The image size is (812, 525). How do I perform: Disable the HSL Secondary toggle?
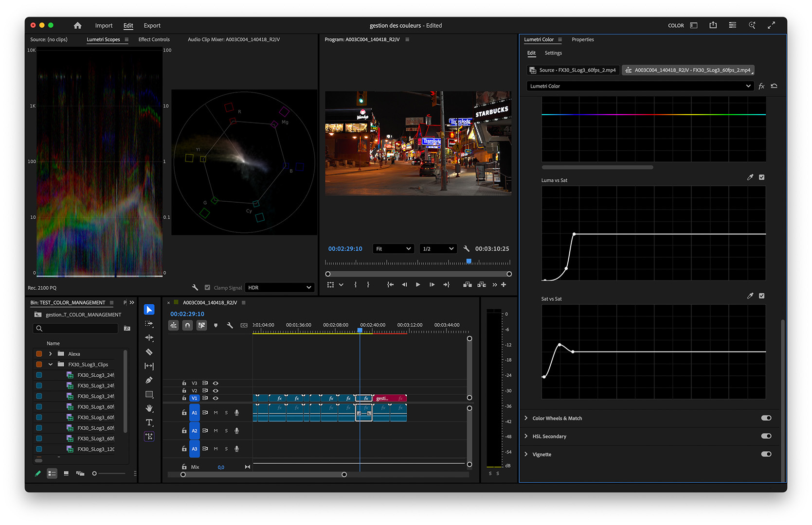pyautogui.click(x=766, y=436)
